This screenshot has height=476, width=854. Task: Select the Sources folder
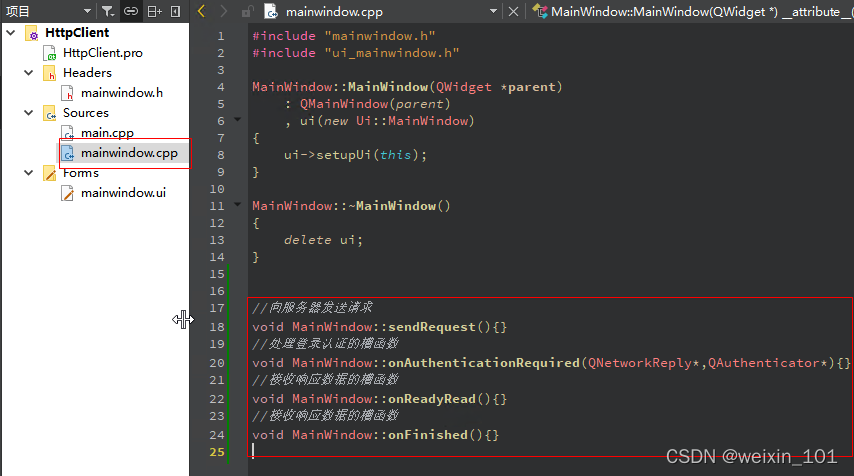86,113
